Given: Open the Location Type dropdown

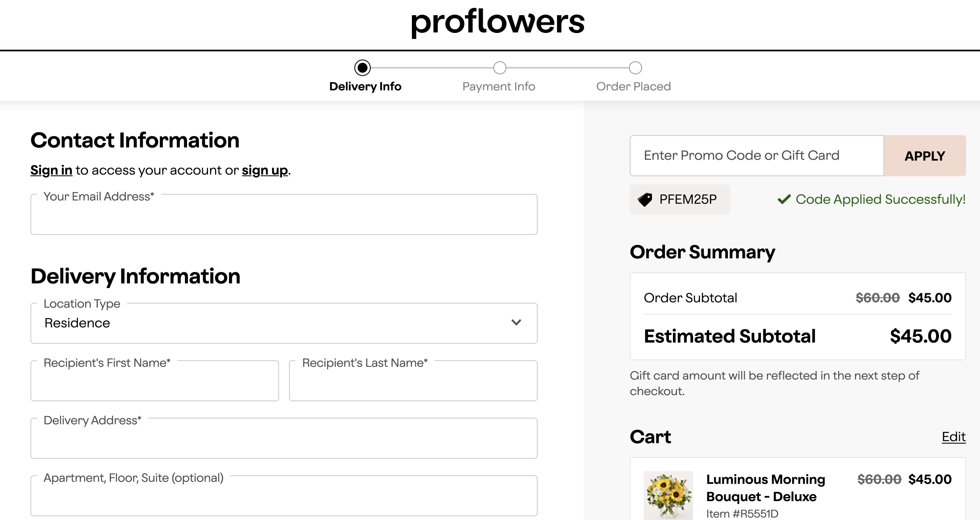Looking at the screenshot, I should pos(284,323).
